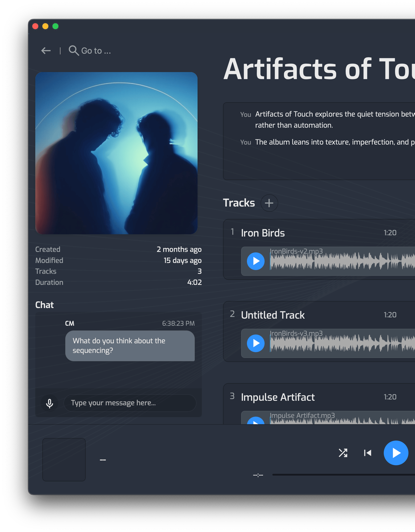Click the microphone icon in chat
Viewport: 415px width, 532px height.
[50, 403]
